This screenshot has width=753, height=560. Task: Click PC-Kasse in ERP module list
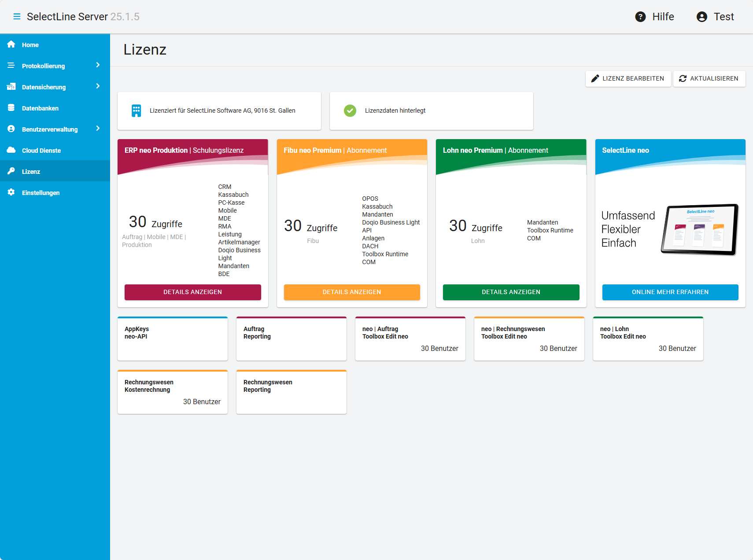231,203
